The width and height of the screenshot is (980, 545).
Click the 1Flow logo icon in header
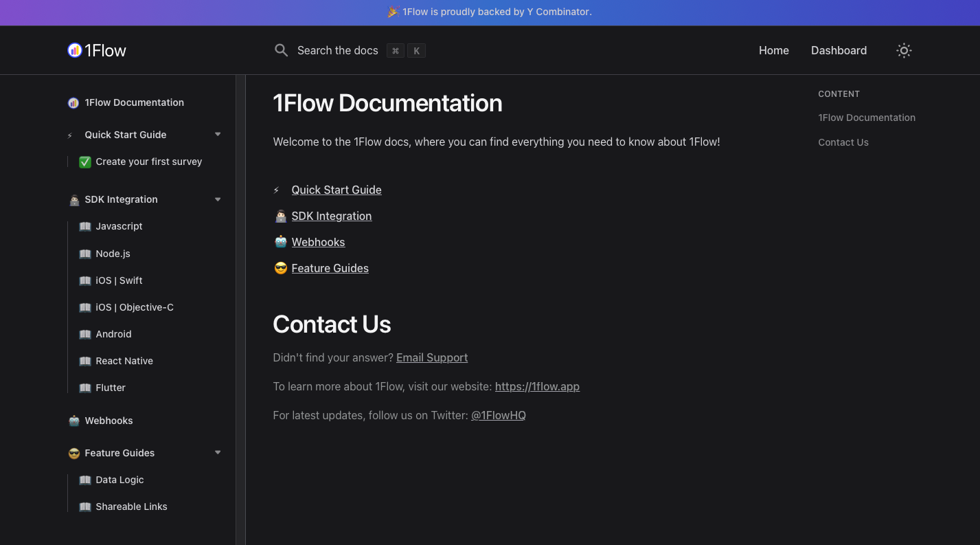point(75,50)
